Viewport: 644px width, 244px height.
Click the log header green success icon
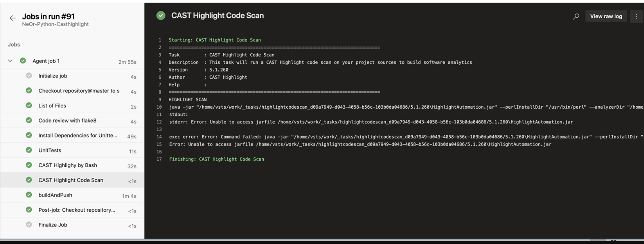pos(161,16)
